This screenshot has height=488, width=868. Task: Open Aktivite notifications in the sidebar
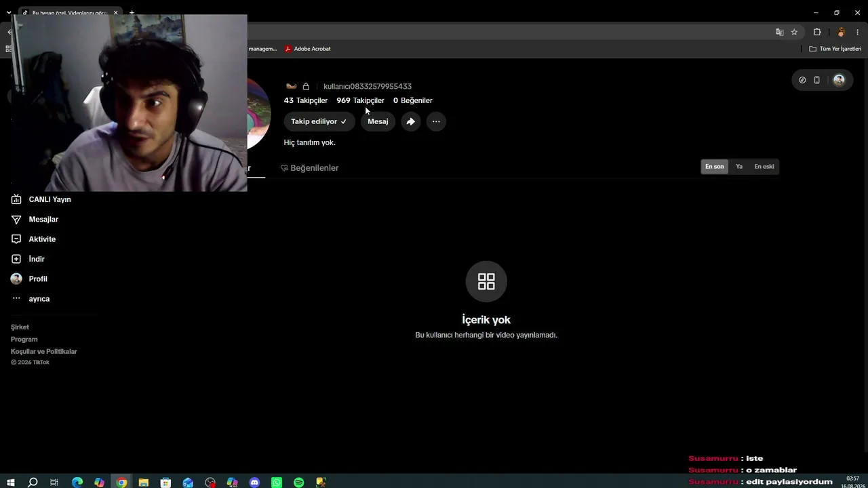33,239
